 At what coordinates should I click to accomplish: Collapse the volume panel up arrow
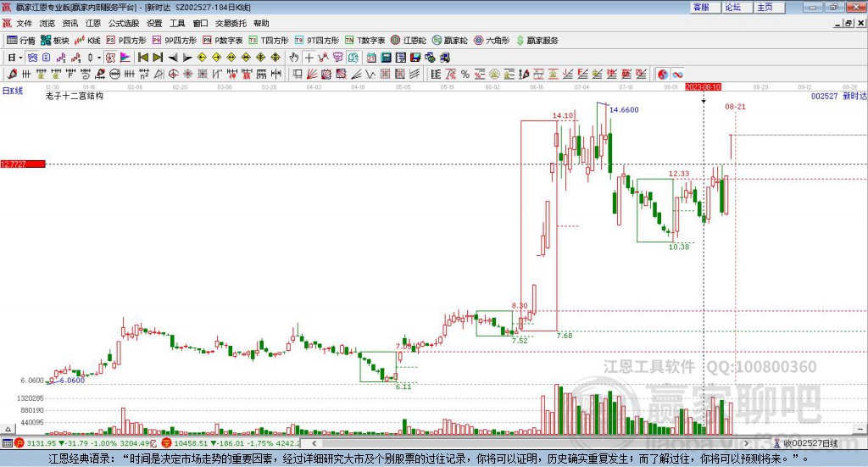(8, 429)
